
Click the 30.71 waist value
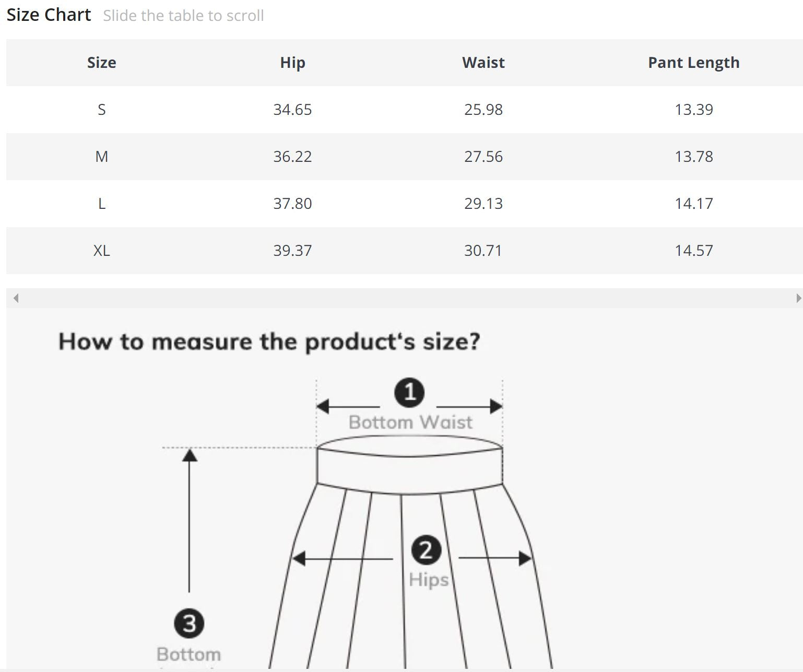pos(483,251)
